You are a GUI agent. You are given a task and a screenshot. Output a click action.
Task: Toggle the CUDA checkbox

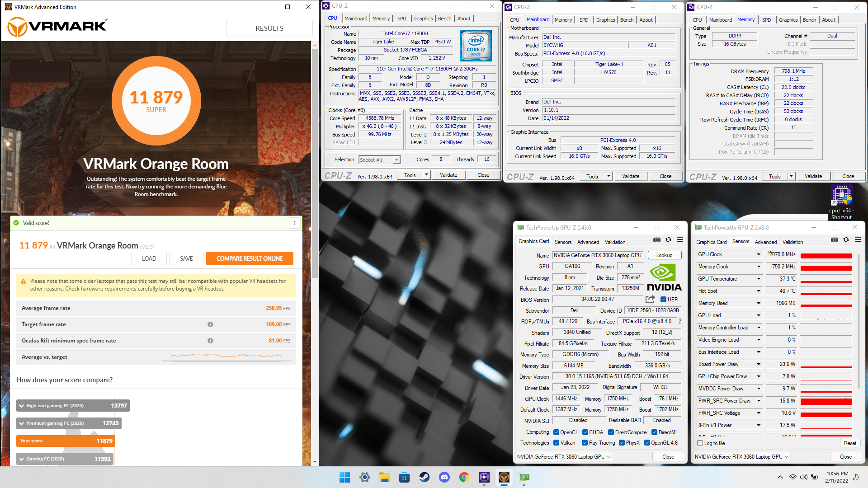click(x=585, y=432)
